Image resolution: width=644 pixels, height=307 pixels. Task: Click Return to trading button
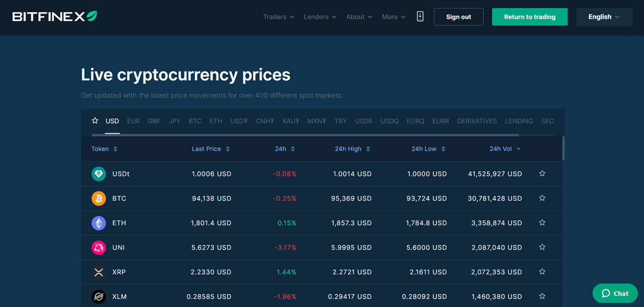[x=530, y=17]
